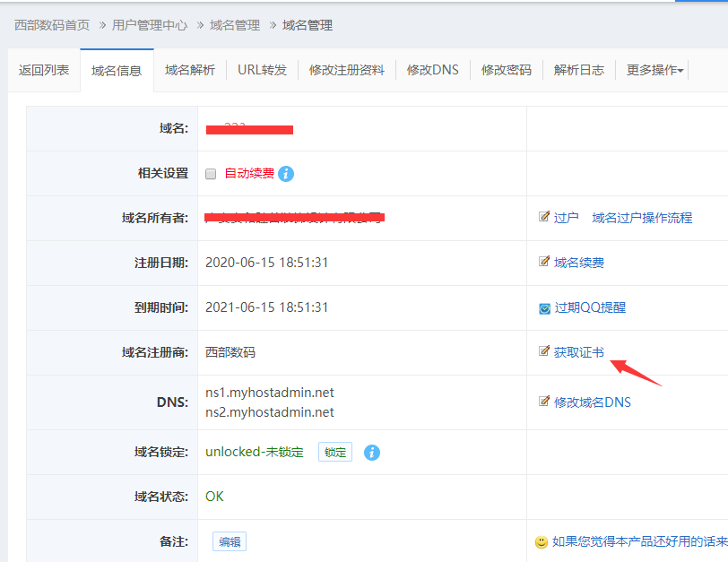Enable the 自动续费 checkbox
The height and width of the screenshot is (562, 728).
pyautogui.click(x=212, y=174)
